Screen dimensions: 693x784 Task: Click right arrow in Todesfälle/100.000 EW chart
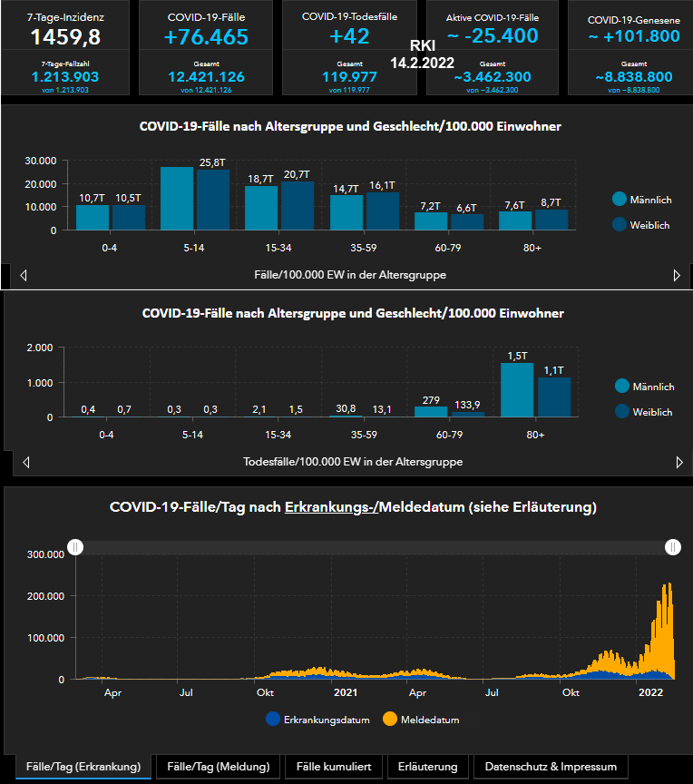coord(679,462)
